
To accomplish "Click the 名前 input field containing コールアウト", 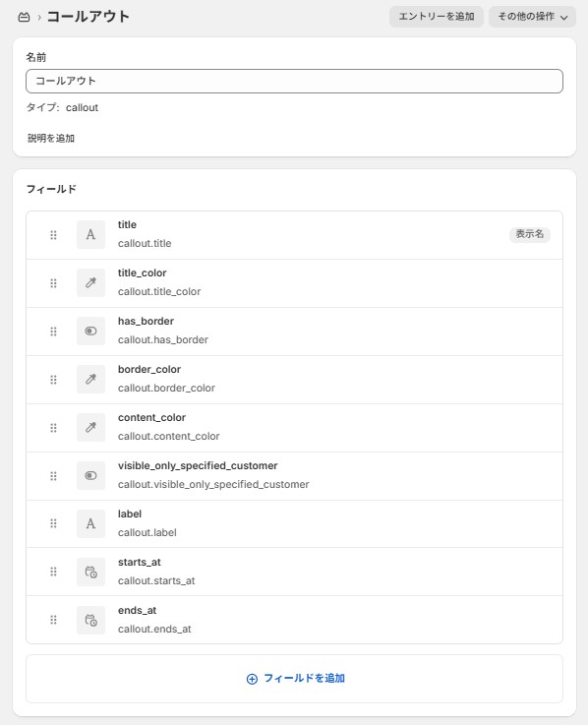I will pos(294,81).
